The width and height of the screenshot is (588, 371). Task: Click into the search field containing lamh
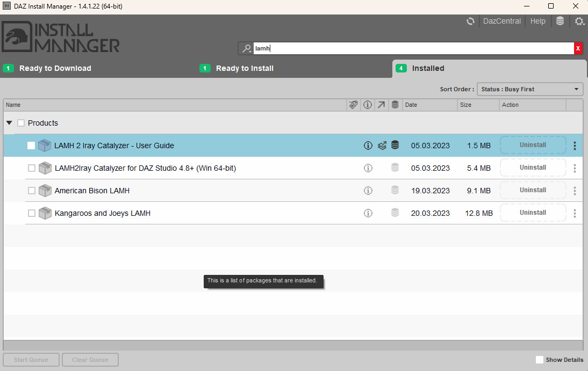(x=413, y=48)
